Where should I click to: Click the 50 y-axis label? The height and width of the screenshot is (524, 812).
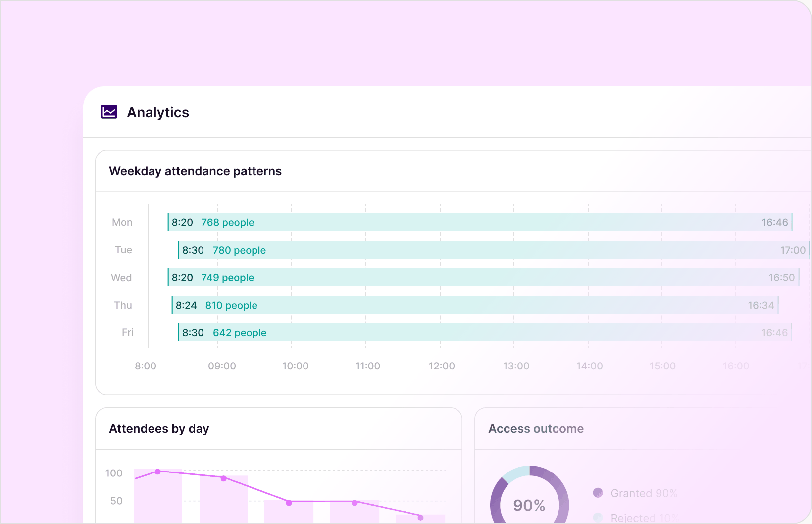click(x=116, y=501)
